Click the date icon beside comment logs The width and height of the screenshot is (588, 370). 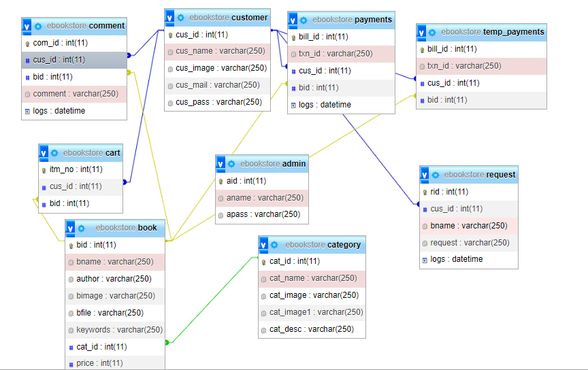point(27,112)
